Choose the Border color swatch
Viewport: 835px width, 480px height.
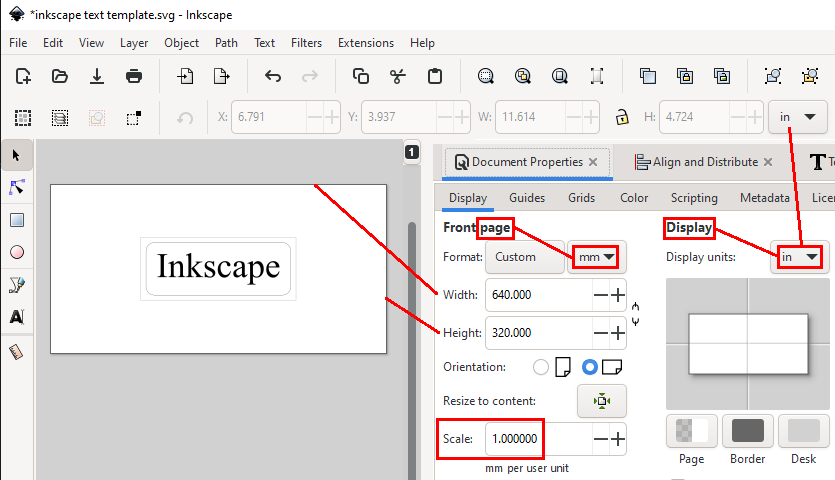[748, 431]
